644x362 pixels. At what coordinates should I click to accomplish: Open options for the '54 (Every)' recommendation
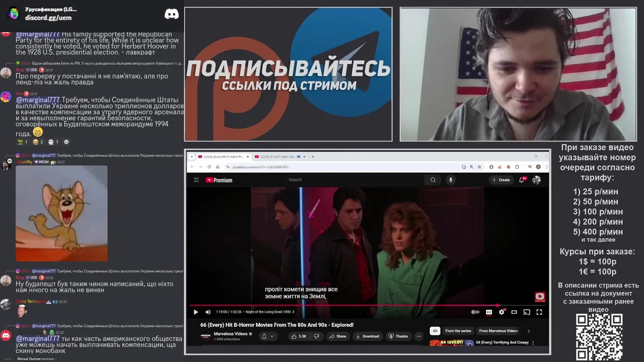(533, 343)
